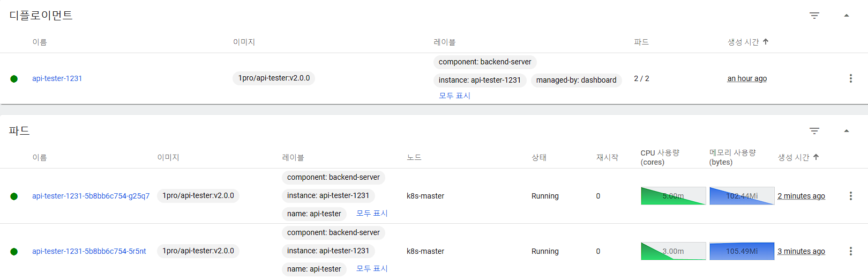Click filter icon in the 파드 section
The width and height of the screenshot is (868, 278).
[814, 131]
